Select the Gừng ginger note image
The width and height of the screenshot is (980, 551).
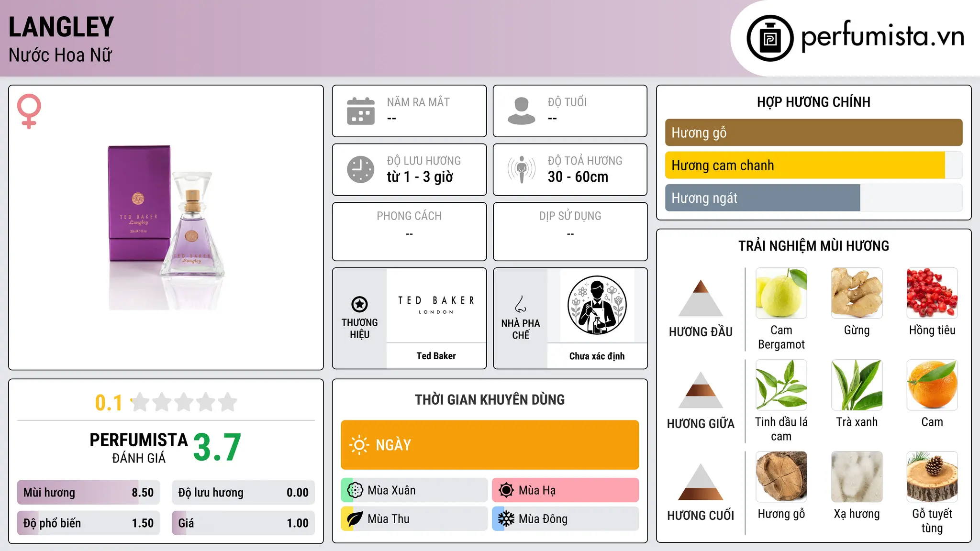(x=857, y=293)
